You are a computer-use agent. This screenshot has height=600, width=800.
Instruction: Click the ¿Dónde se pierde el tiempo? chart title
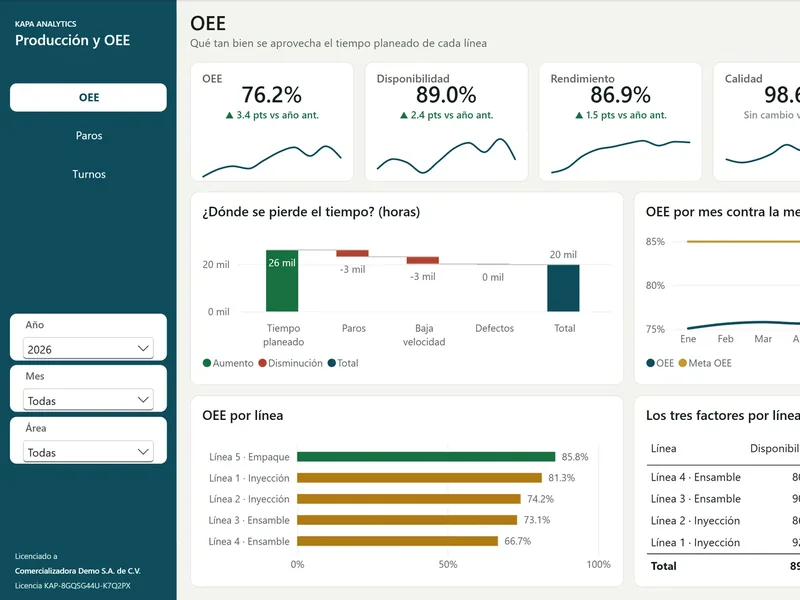(311, 212)
